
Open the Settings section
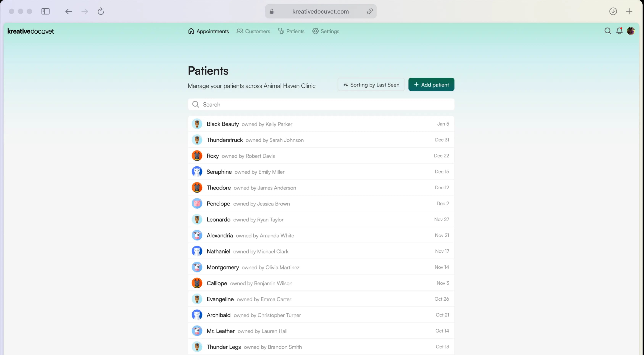(326, 31)
